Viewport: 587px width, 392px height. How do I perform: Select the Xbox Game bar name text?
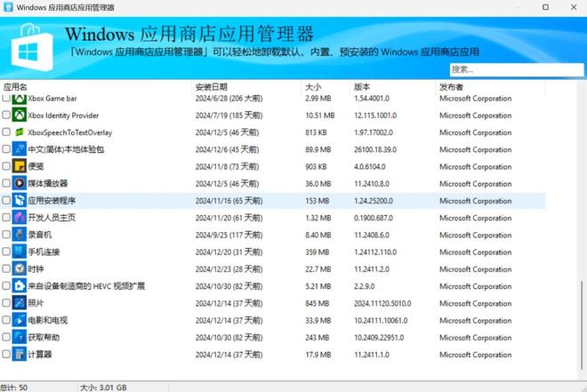(x=52, y=99)
